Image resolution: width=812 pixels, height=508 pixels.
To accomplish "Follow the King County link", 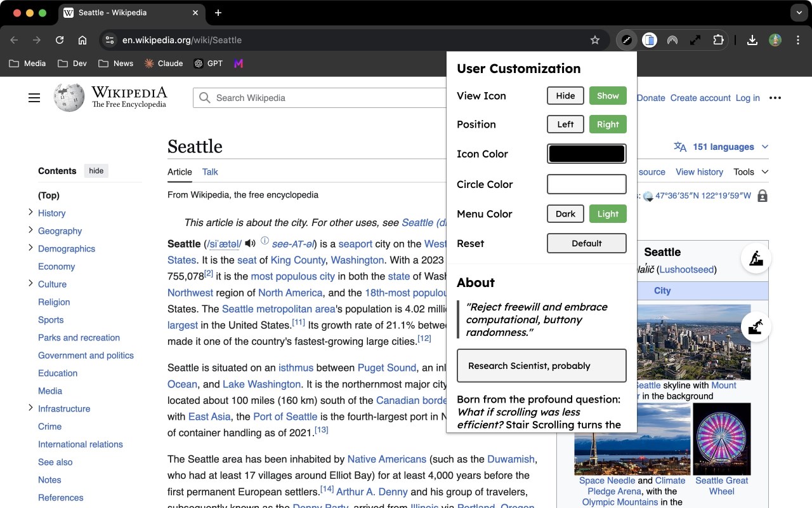I will (298, 260).
